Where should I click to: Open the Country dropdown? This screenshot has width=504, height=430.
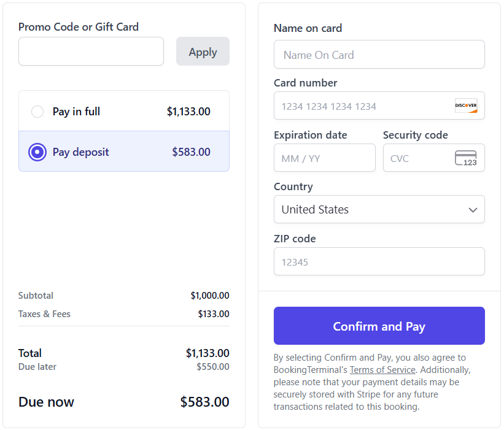(379, 209)
